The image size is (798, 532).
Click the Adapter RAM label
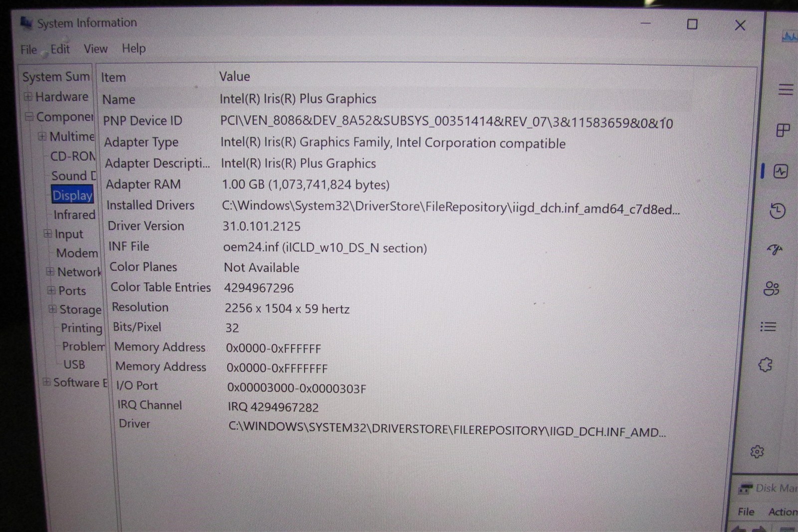(x=143, y=184)
